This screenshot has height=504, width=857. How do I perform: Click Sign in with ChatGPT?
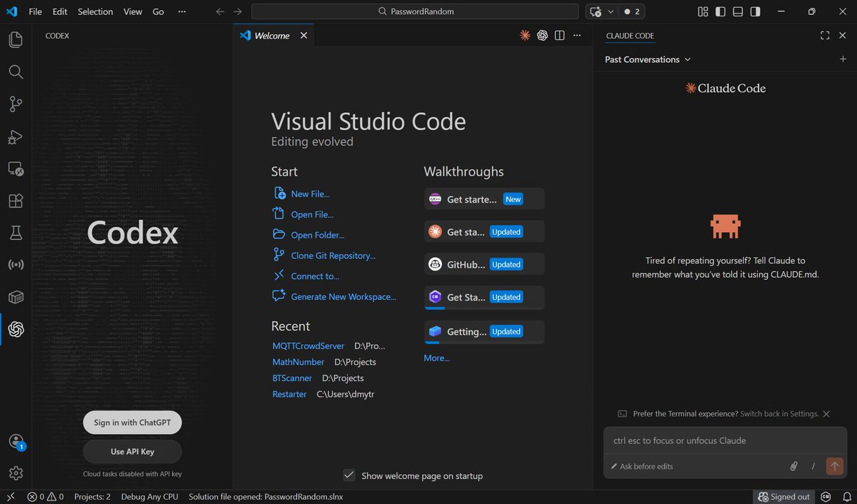pyautogui.click(x=132, y=422)
